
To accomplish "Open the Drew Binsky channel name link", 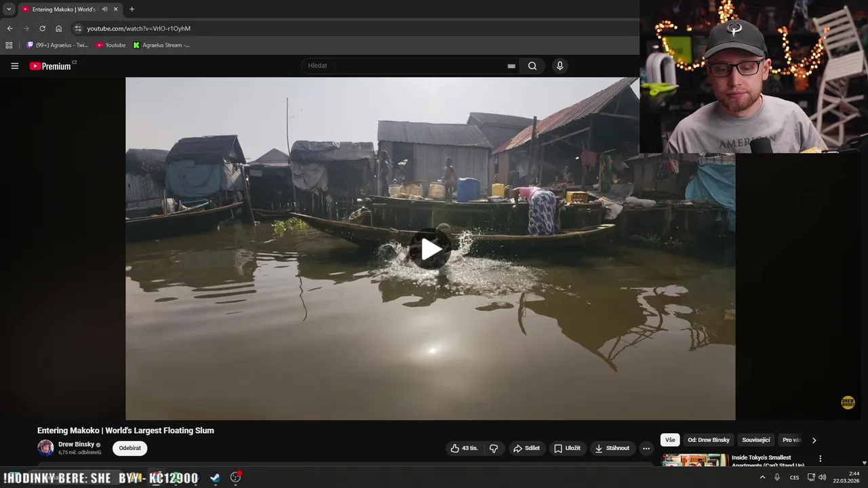I will (x=76, y=445).
